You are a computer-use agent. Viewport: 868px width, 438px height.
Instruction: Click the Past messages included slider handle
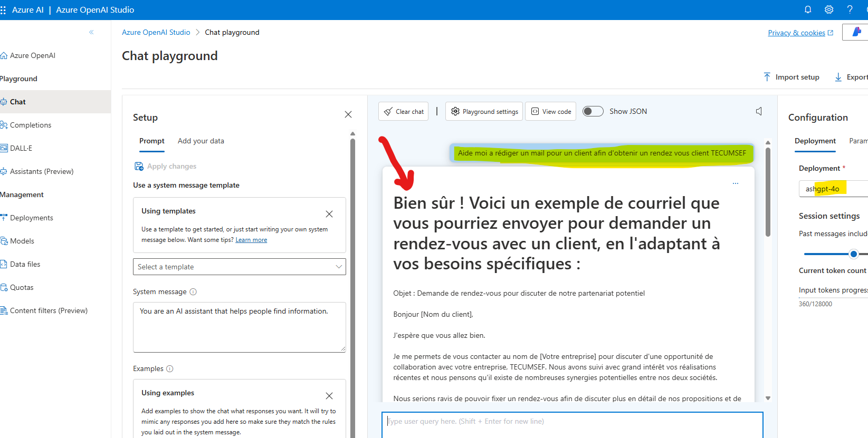point(854,254)
